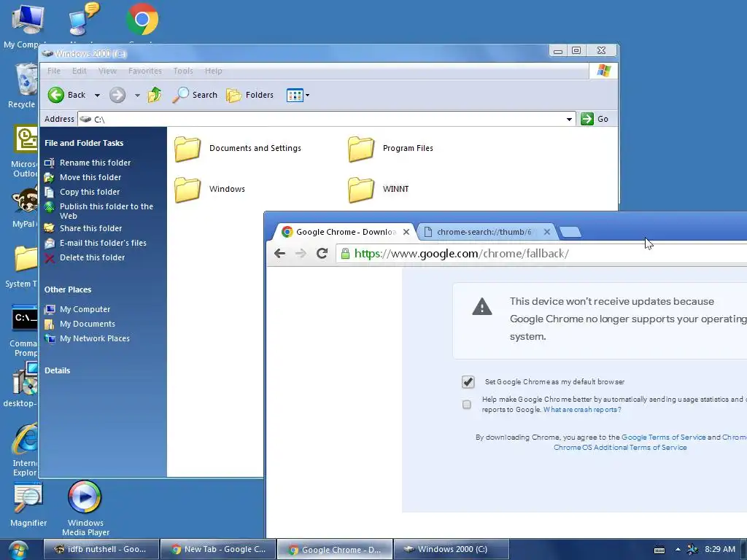Go up one folder level in Explorer

(x=155, y=95)
